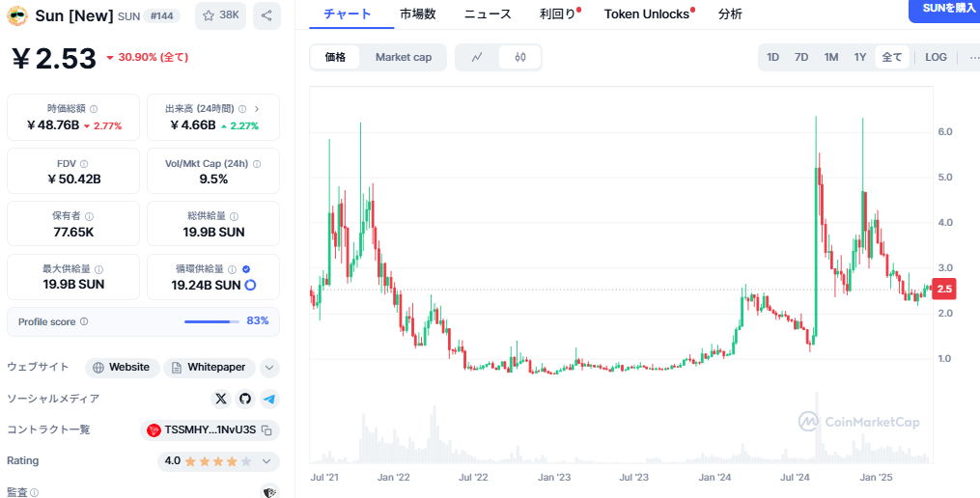Open the X (Twitter) social link
Screen dimensions: 980x498
pos(221,399)
